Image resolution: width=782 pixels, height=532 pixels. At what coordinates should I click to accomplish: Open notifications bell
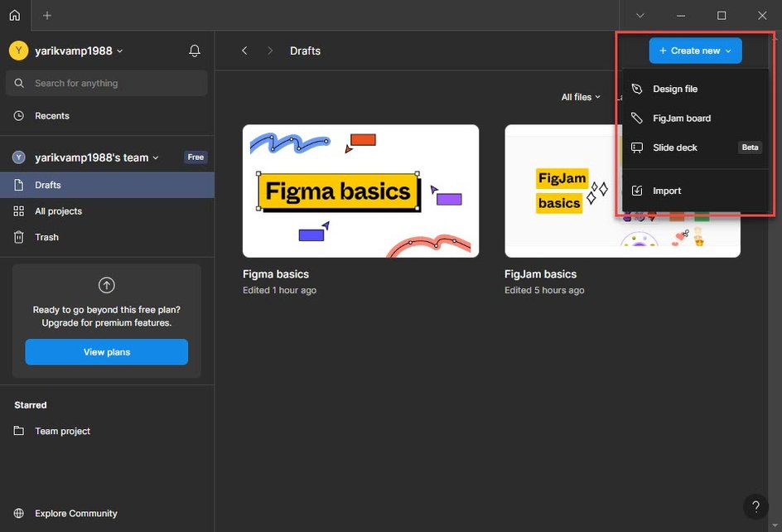point(195,51)
